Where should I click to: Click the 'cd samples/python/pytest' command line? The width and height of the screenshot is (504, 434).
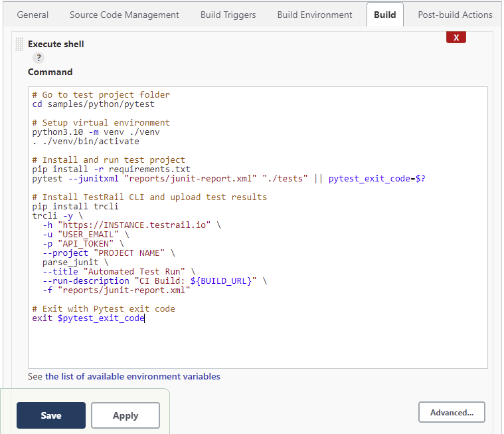click(93, 104)
